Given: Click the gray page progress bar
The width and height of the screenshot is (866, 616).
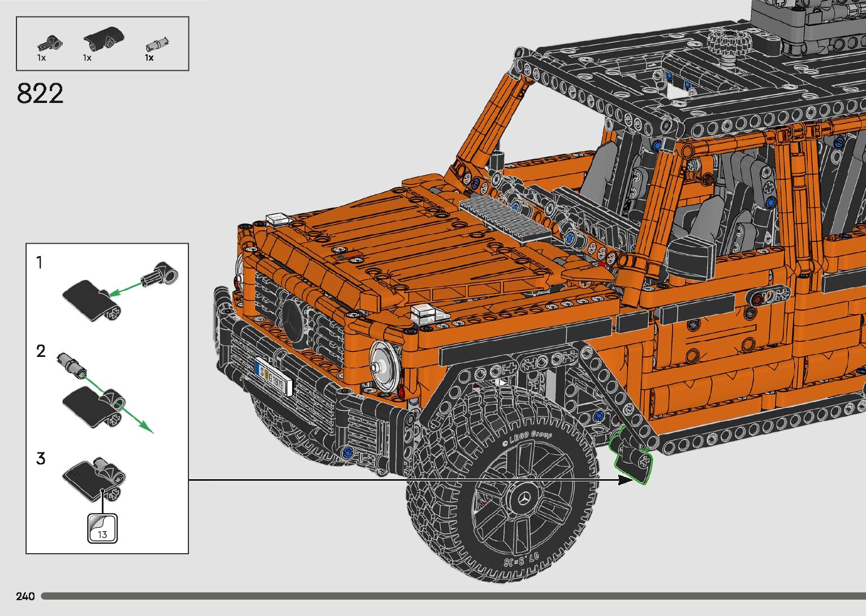Looking at the screenshot, I should (453, 596).
